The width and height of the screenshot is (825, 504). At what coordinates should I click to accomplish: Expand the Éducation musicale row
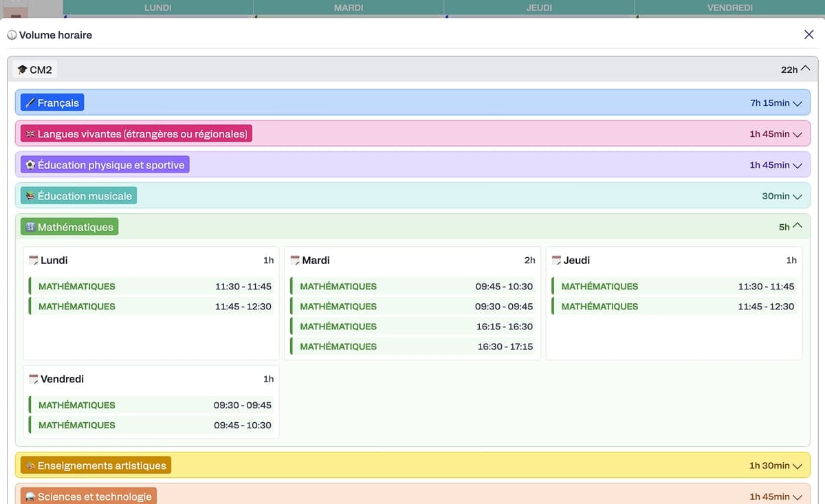tap(797, 196)
